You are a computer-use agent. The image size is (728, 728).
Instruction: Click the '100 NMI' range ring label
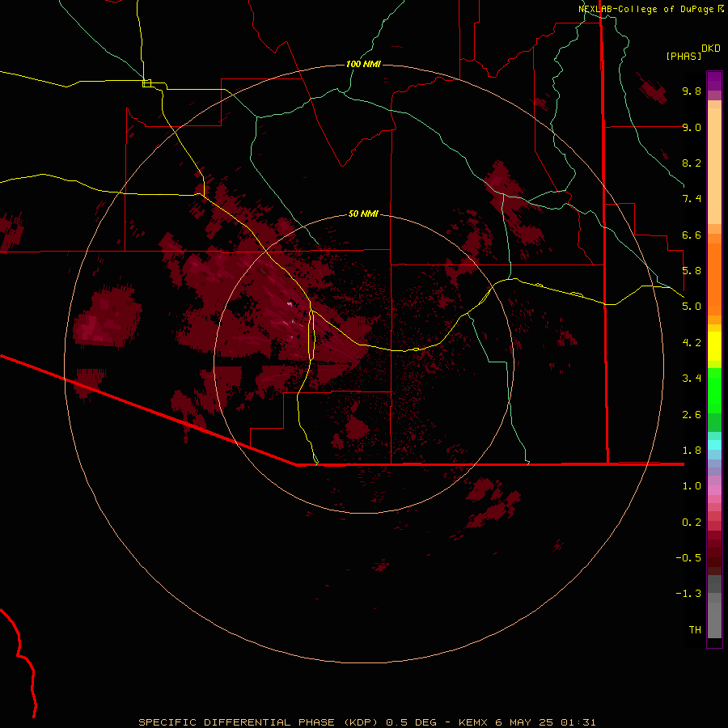click(363, 64)
